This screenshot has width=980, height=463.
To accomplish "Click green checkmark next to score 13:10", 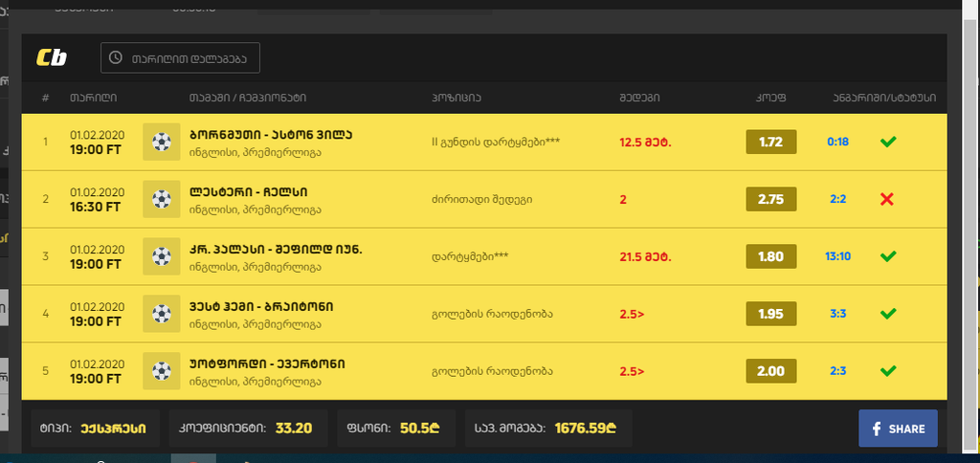I will [x=887, y=256].
